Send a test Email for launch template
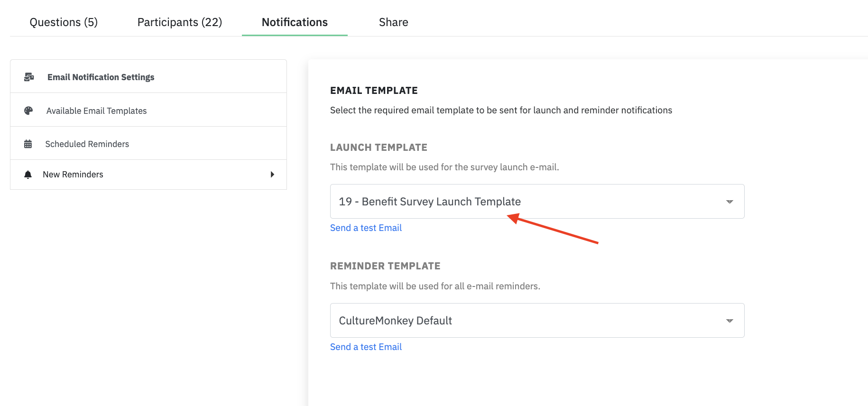868x406 pixels. pos(366,228)
